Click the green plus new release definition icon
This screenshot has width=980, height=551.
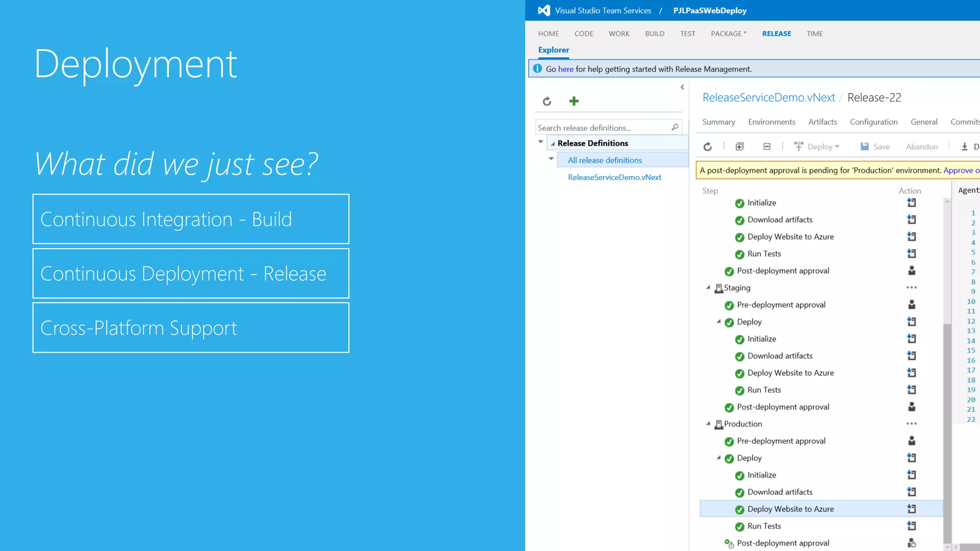pyautogui.click(x=574, y=101)
